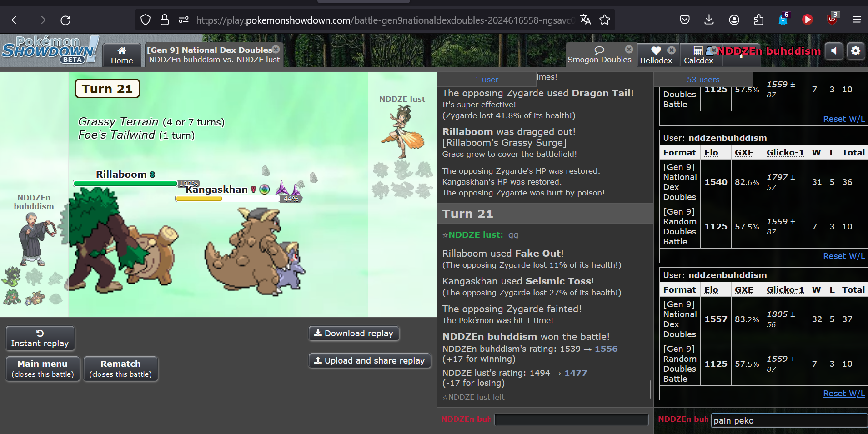The width and height of the screenshot is (868, 434).
Task: Mute sound using the speaker icon button
Action: tap(834, 51)
